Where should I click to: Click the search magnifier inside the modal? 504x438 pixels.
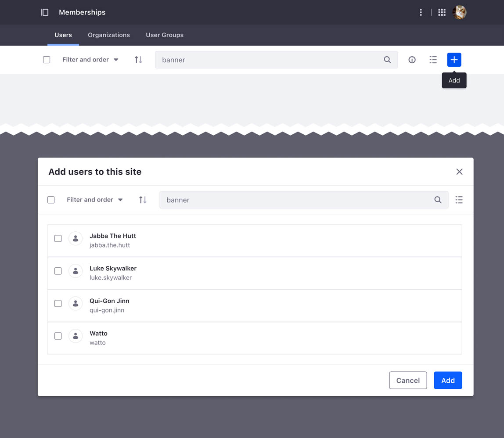click(x=438, y=200)
